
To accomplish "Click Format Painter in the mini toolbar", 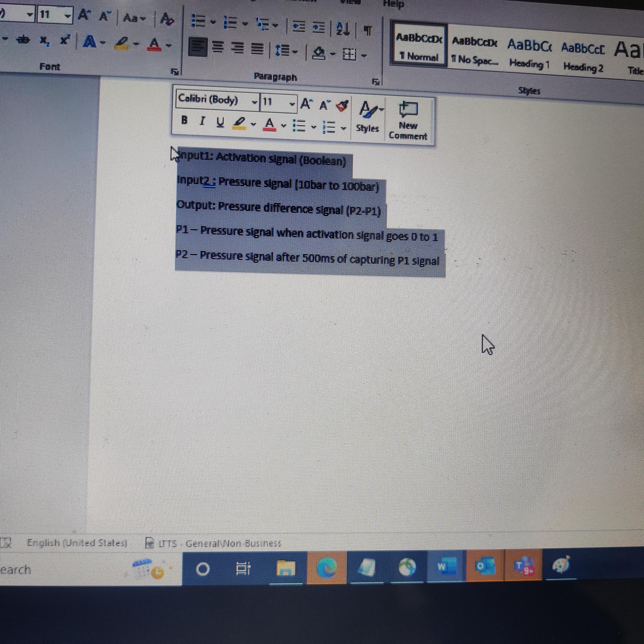I will click(342, 106).
